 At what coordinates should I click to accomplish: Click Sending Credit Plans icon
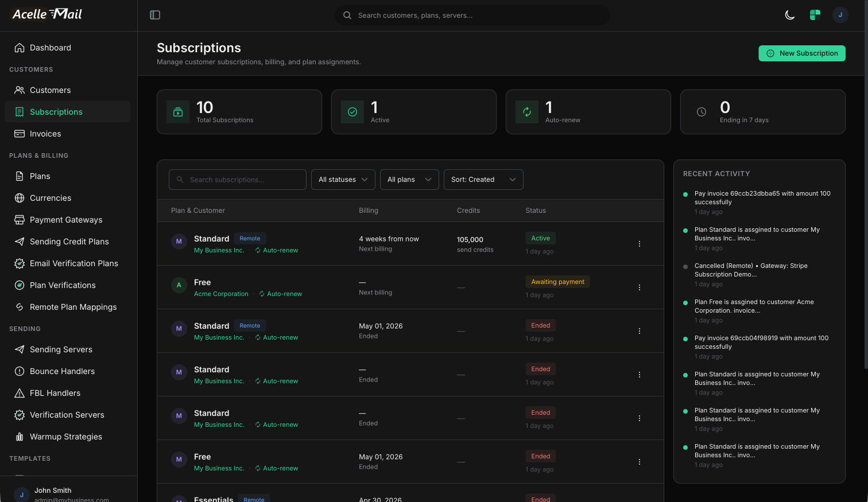(20, 242)
